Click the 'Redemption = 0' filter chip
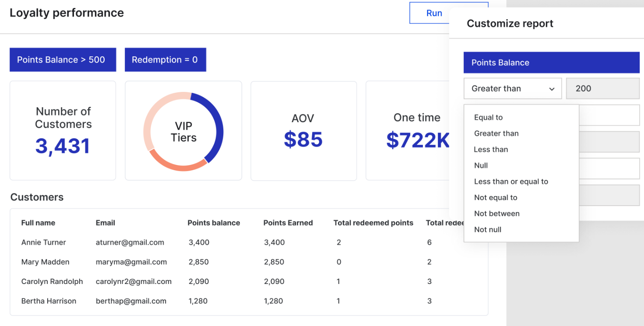Image resolution: width=644 pixels, height=326 pixels. 165,60
